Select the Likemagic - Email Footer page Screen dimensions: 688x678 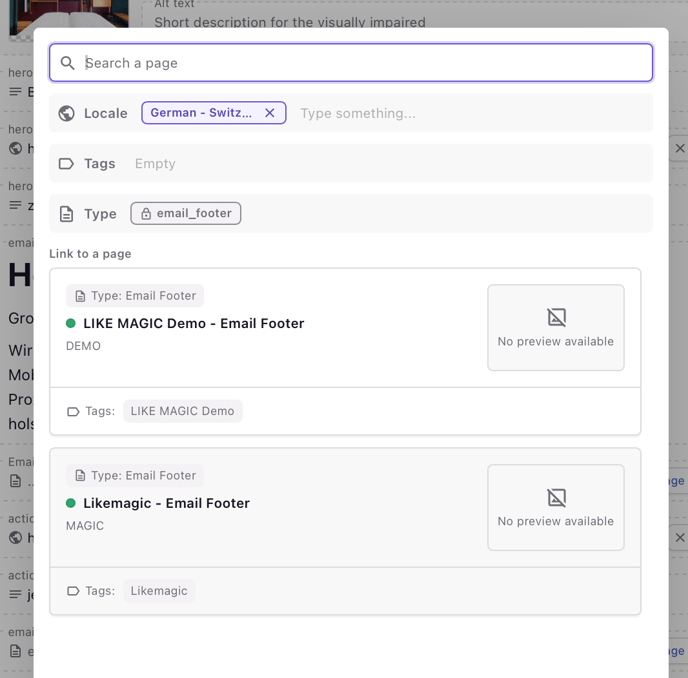click(x=166, y=503)
